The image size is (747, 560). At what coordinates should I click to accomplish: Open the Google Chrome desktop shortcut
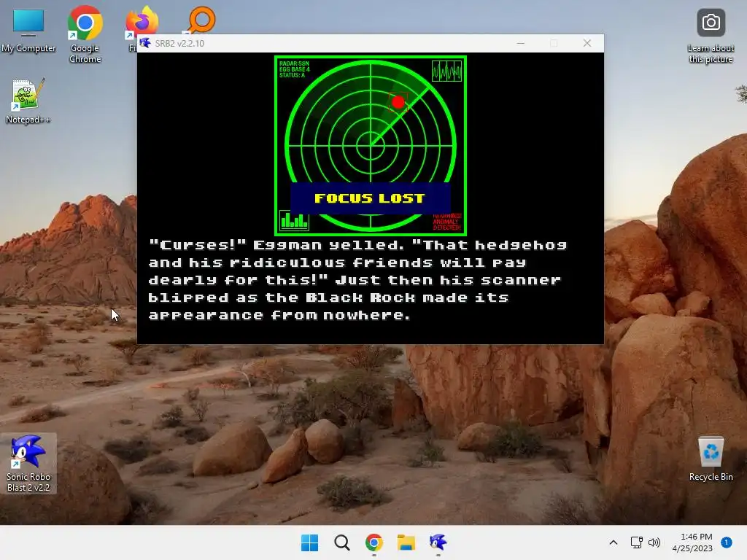coord(85,34)
